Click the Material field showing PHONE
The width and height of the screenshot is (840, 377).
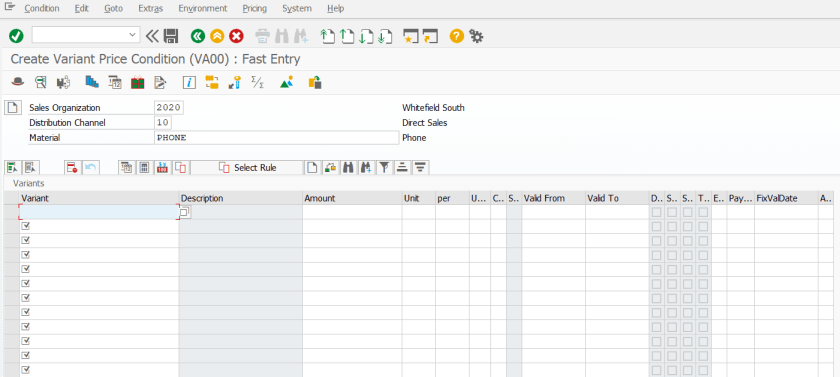276,138
